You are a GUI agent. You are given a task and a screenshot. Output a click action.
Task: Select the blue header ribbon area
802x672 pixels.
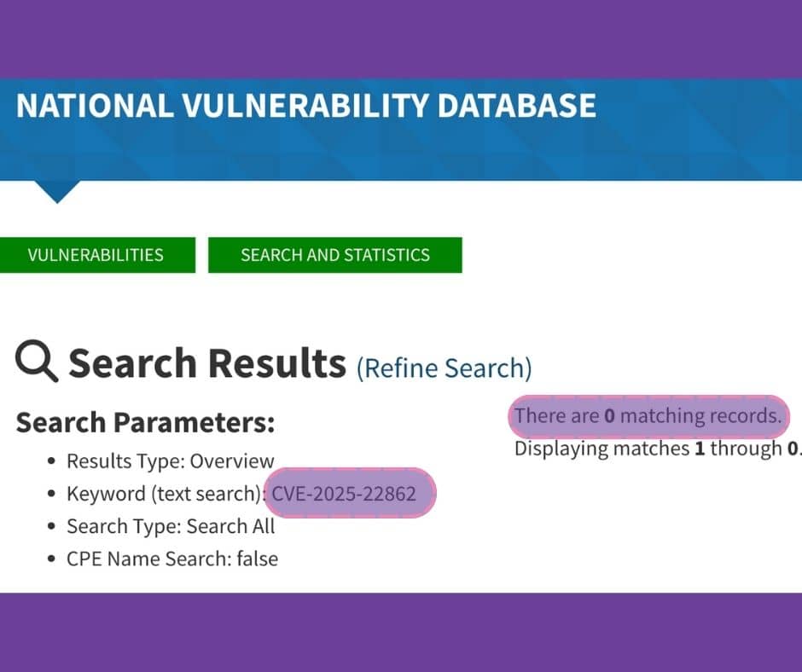[x=401, y=128]
